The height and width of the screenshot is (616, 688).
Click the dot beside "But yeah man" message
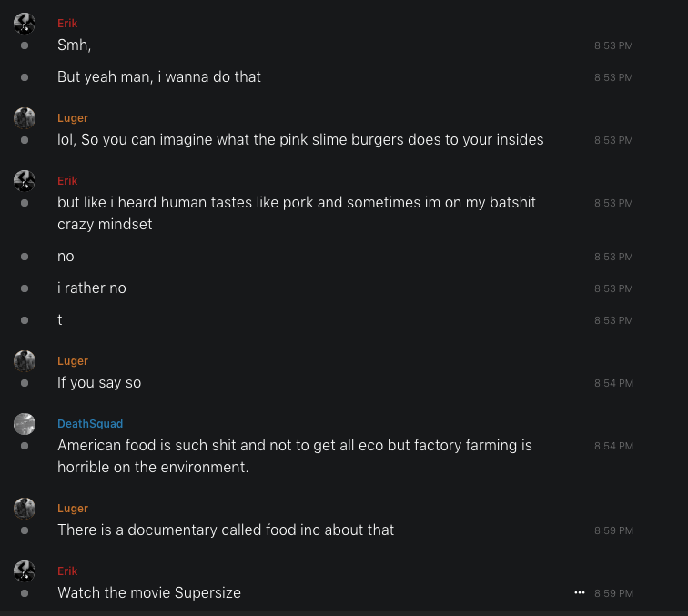[25, 77]
